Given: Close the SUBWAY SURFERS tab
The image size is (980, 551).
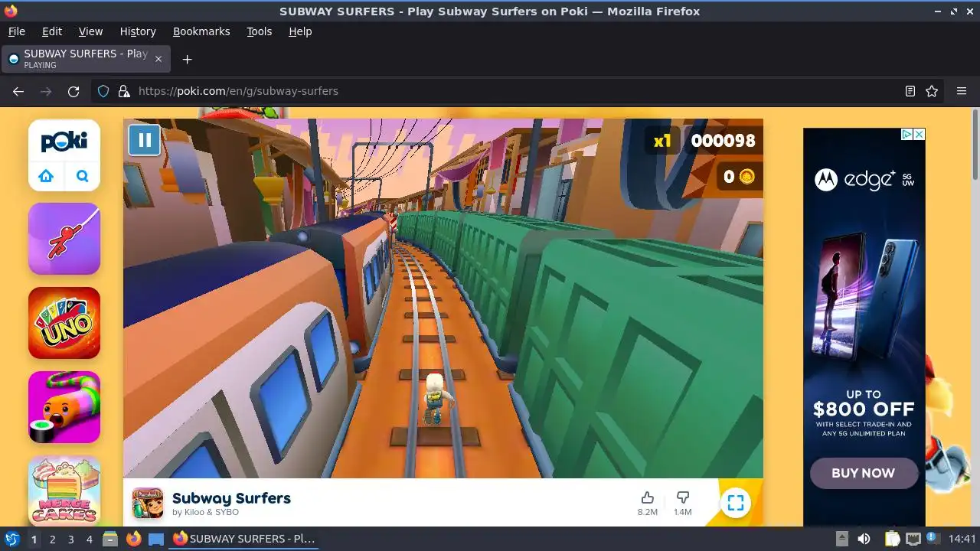Looking at the screenshot, I should [158, 59].
